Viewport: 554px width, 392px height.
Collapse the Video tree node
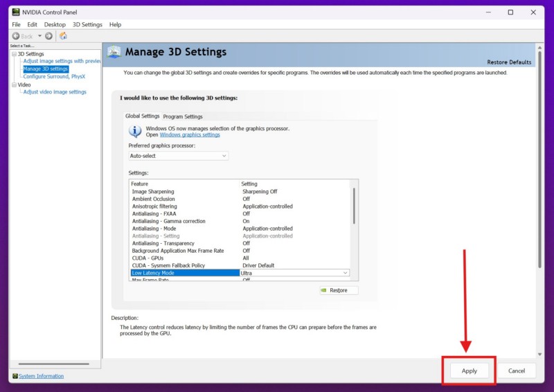click(x=14, y=84)
